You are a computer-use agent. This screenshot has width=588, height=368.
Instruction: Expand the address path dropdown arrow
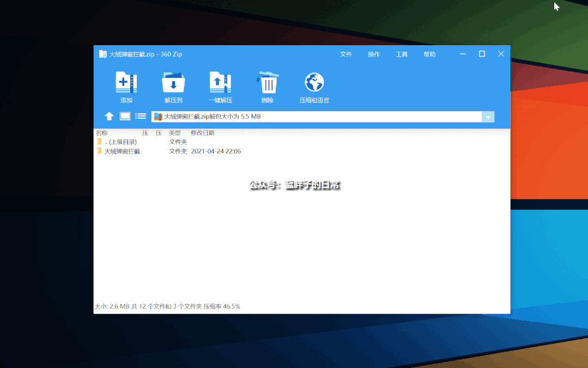488,117
